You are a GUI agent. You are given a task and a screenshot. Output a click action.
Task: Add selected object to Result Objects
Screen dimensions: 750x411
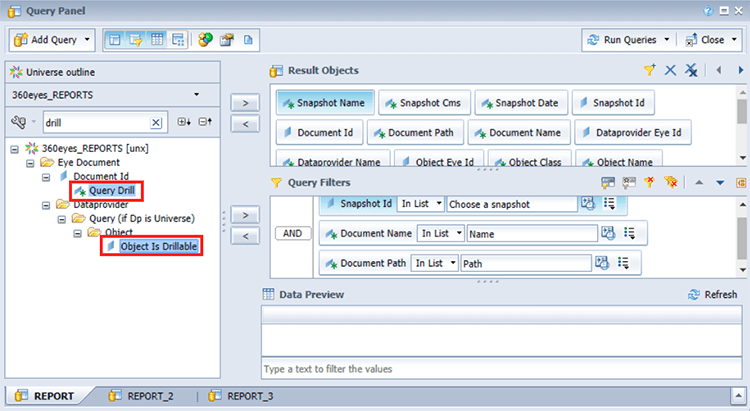[x=245, y=103]
